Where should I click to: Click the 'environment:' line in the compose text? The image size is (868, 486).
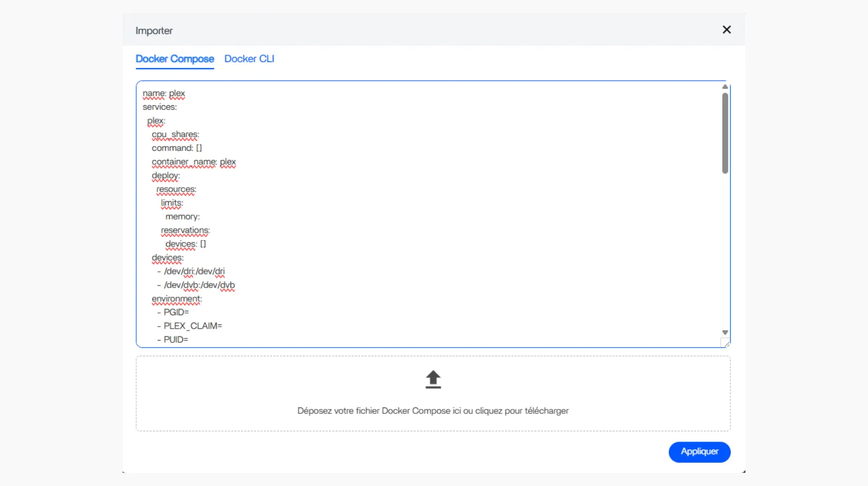click(177, 299)
